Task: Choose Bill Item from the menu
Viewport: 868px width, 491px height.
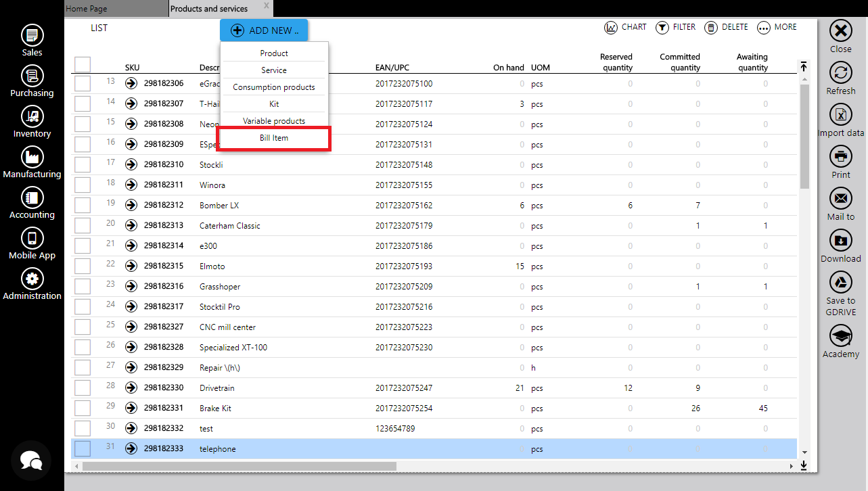Action: (274, 138)
